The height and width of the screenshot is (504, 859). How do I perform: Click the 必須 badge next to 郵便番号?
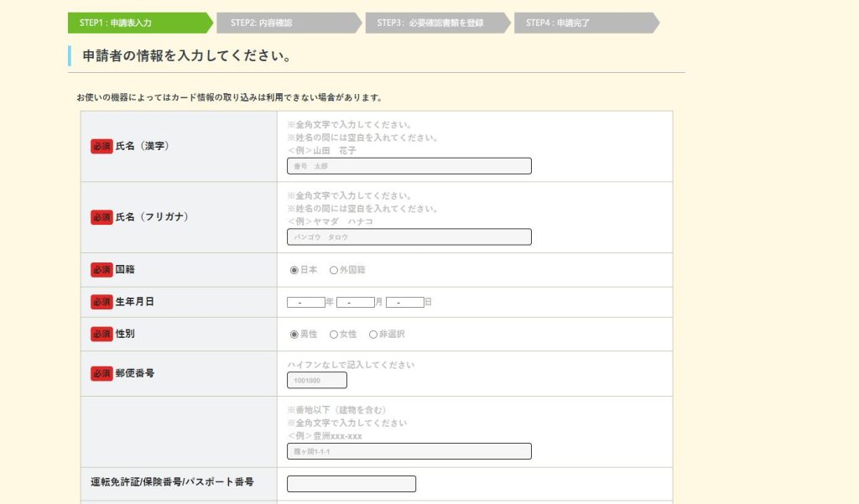point(102,373)
